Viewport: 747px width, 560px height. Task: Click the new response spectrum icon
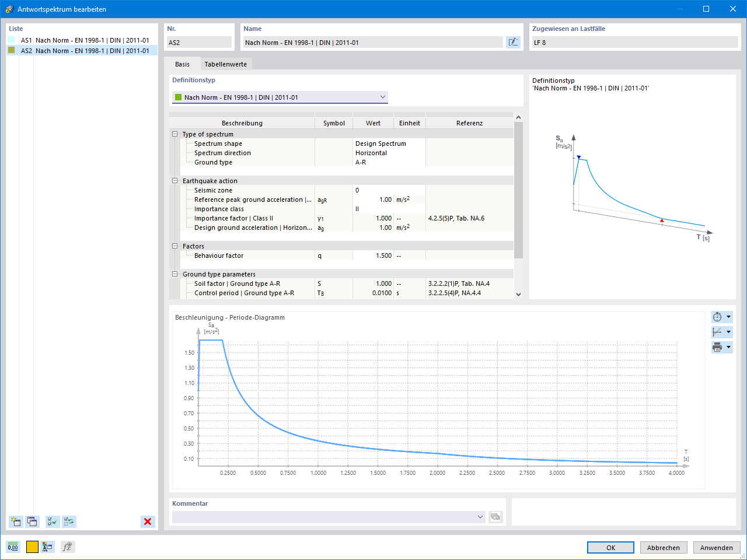pyautogui.click(x=16, y=521)
